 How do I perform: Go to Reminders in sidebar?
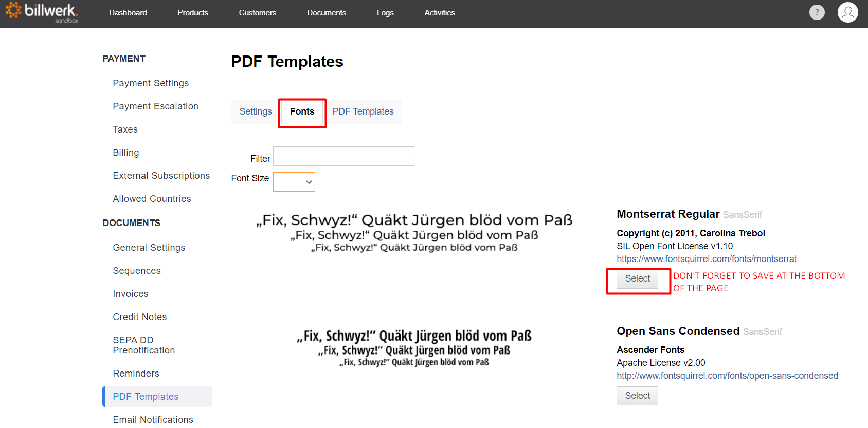(x=136, y=374)
